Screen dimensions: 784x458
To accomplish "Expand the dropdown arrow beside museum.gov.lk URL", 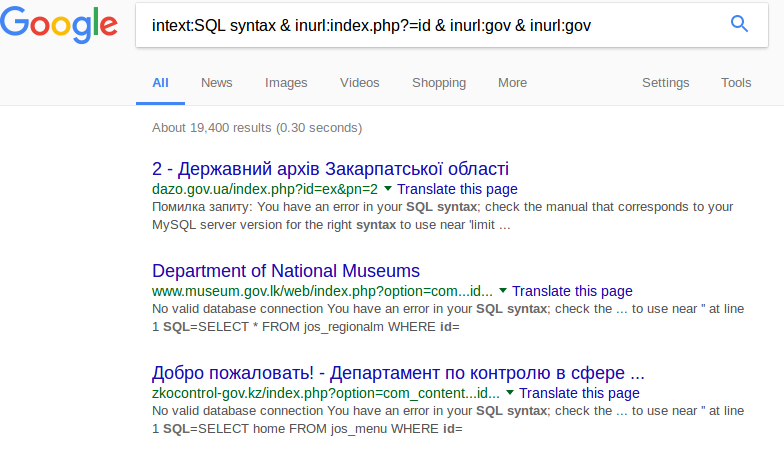I will point(502,290).
